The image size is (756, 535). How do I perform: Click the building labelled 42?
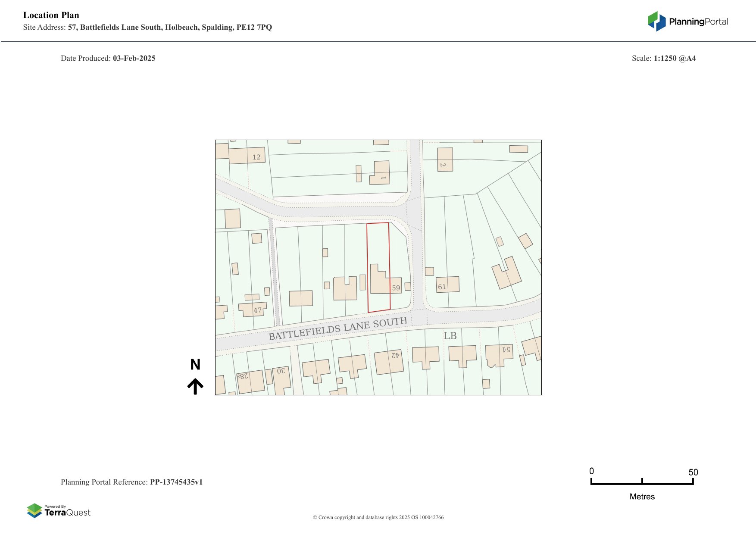389,361
